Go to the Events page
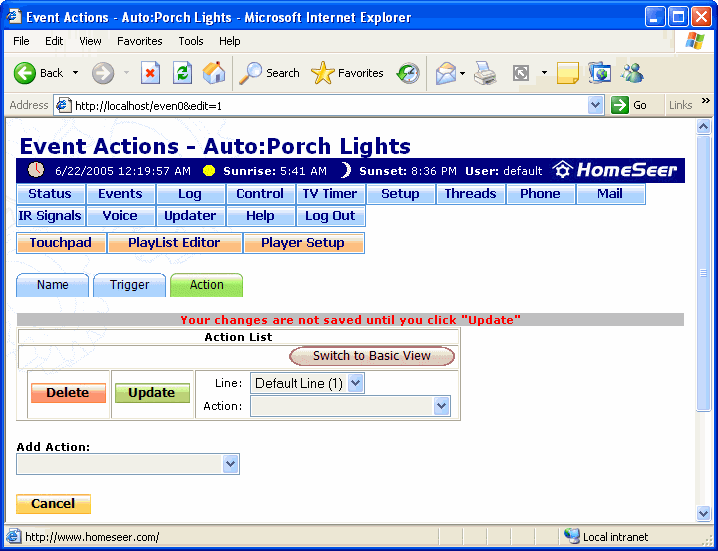Screen dimensions: 718x551 pos(120,194)
